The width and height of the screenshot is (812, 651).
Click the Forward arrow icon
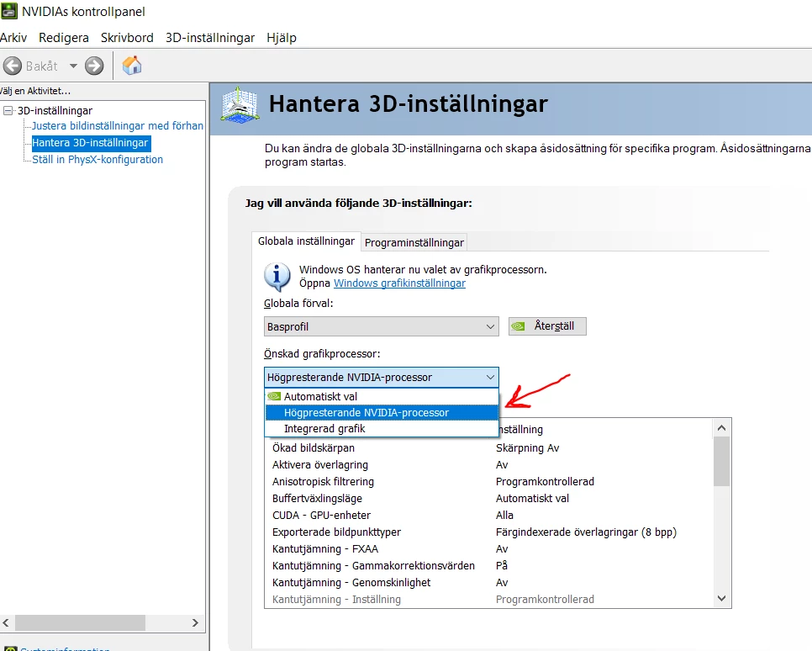[94, 66]
